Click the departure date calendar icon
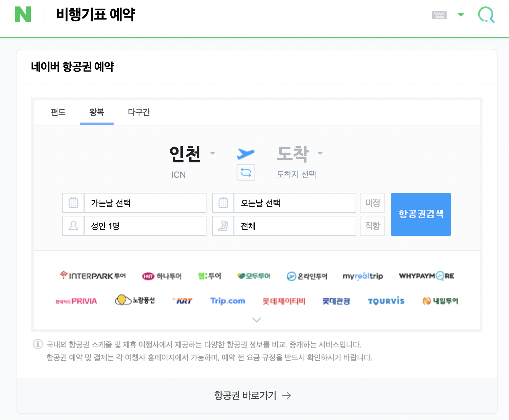This screenshot has width=509, height=420. [x=73, y=203]
